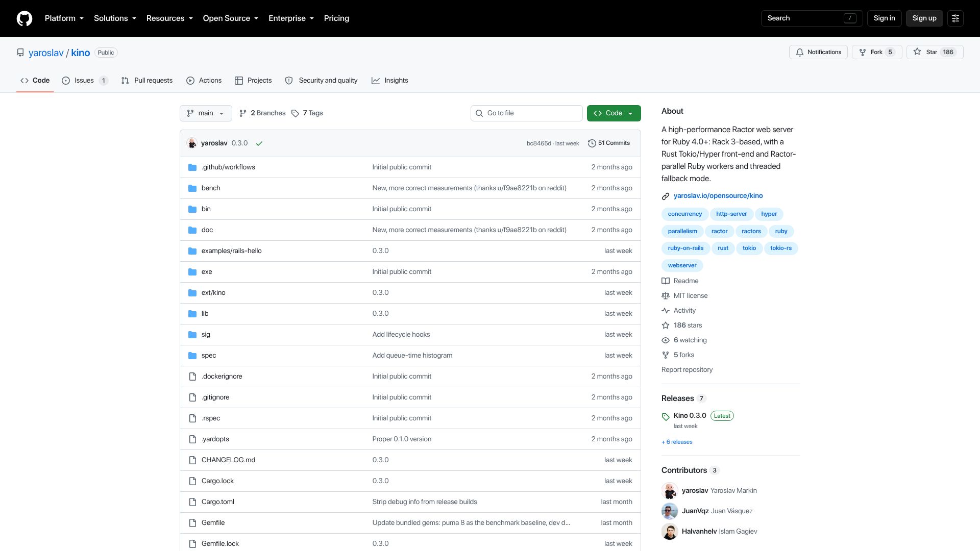
Task: Switch to the Issues tab
Action: [x=85, y=81]
